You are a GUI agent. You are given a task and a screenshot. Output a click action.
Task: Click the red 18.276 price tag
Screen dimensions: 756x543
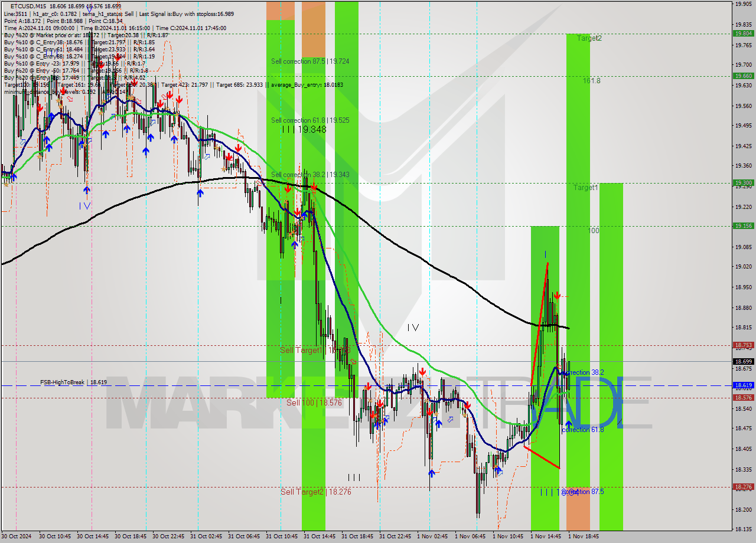point(743,487)
